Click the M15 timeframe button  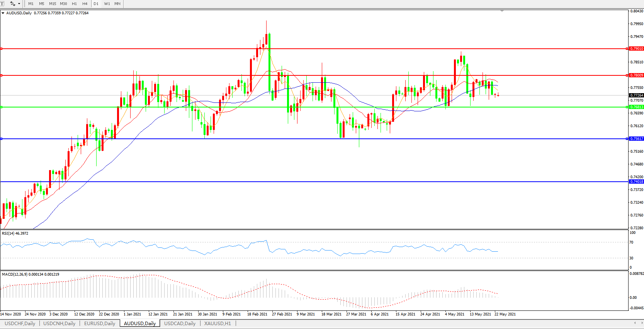pos(53,3)
